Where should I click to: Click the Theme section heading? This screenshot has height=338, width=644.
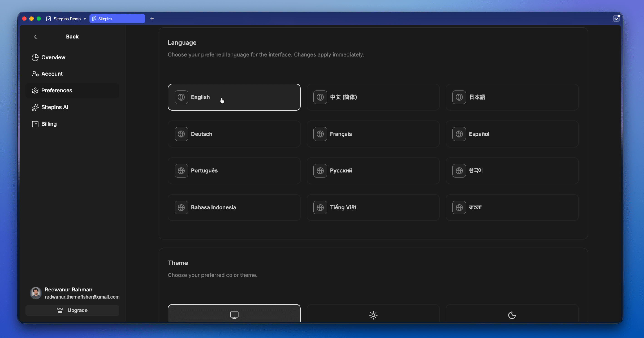[178, 263]
